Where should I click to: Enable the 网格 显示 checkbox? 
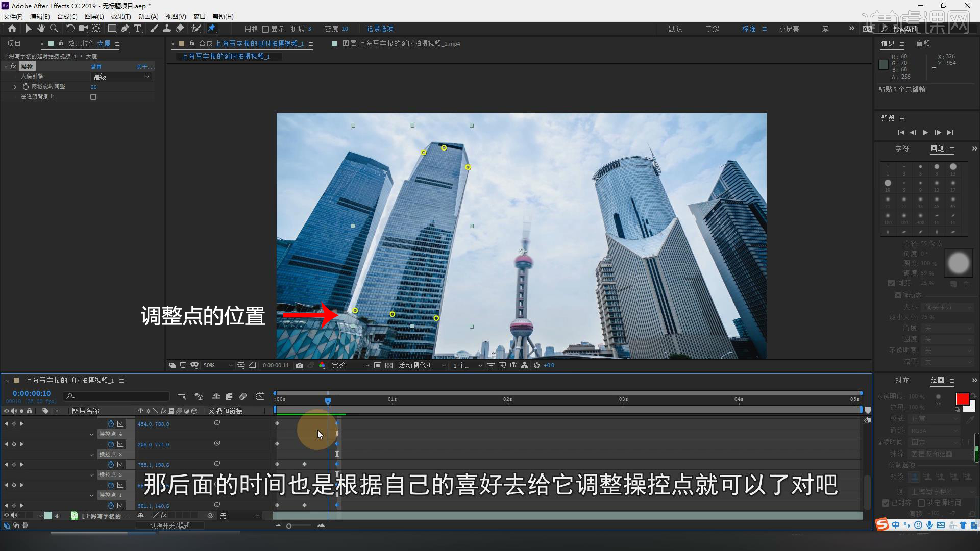(x=265, y=29)
